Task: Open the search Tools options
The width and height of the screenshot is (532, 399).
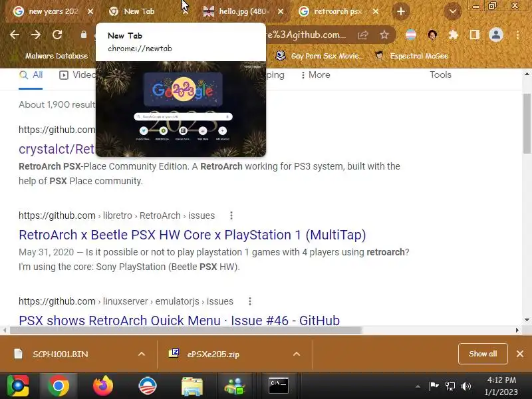Action: coord(440,75)
